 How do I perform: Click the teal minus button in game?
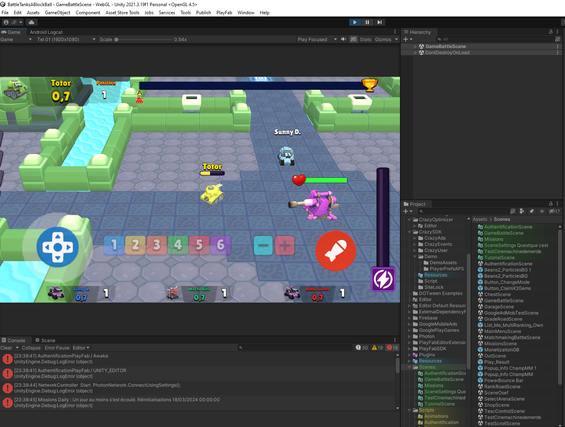[263, 246]
